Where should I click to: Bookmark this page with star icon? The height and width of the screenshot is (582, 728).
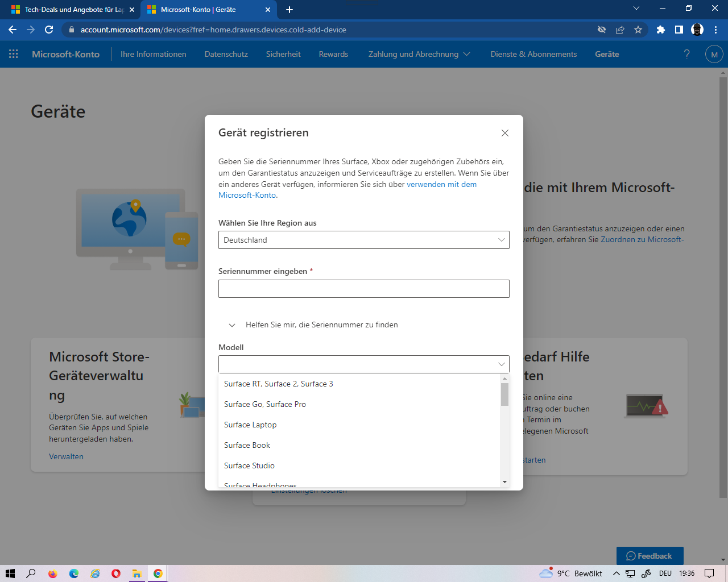638,30
